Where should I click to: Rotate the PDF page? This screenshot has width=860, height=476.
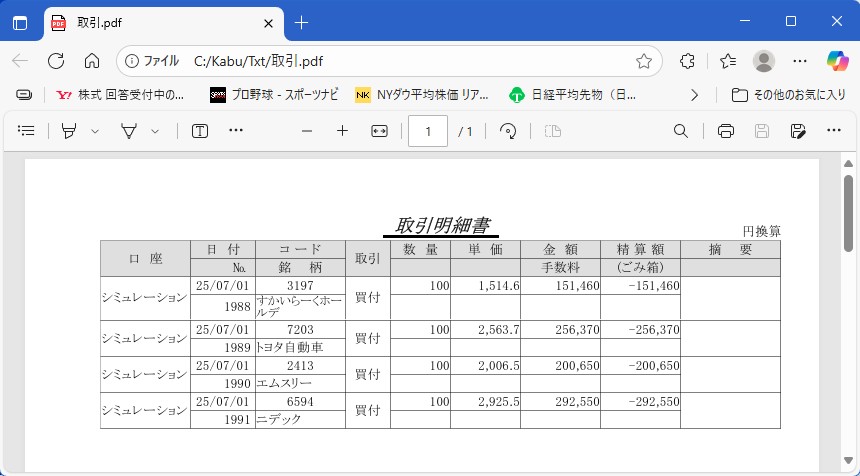[508, 131]
